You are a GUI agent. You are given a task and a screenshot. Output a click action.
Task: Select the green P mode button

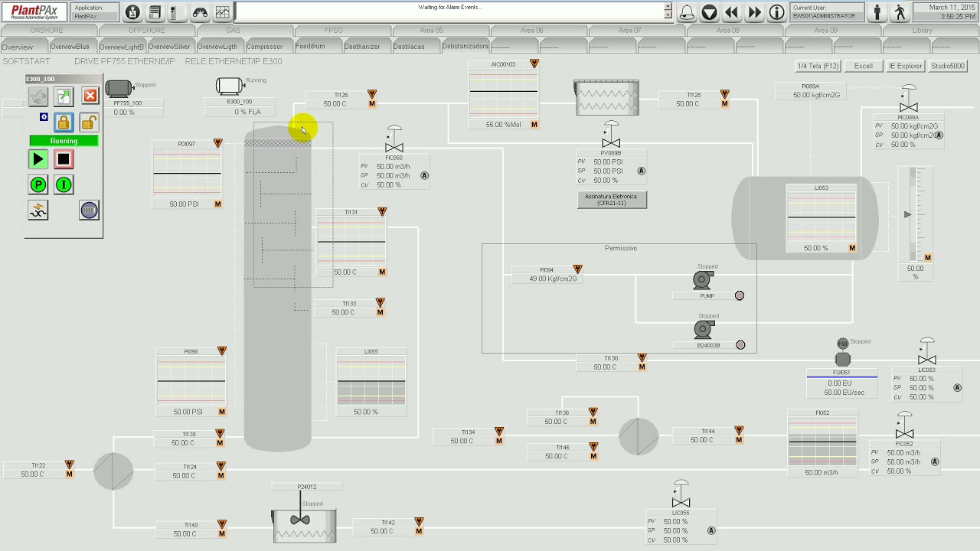coord(38,184)
